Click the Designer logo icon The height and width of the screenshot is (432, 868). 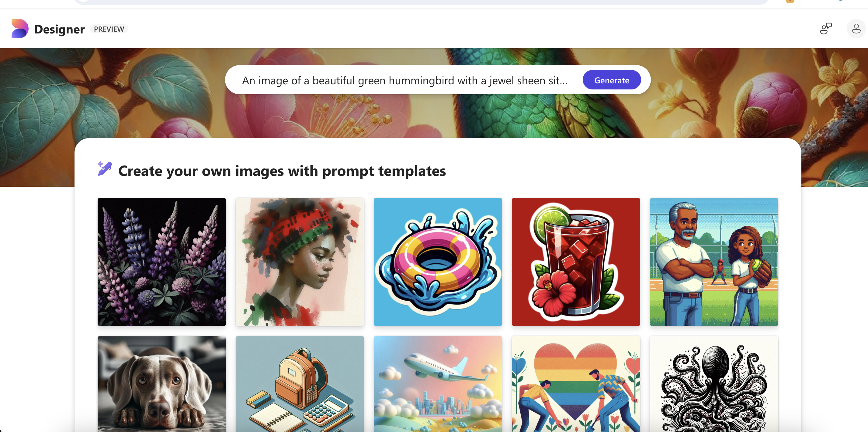point(20,29)
